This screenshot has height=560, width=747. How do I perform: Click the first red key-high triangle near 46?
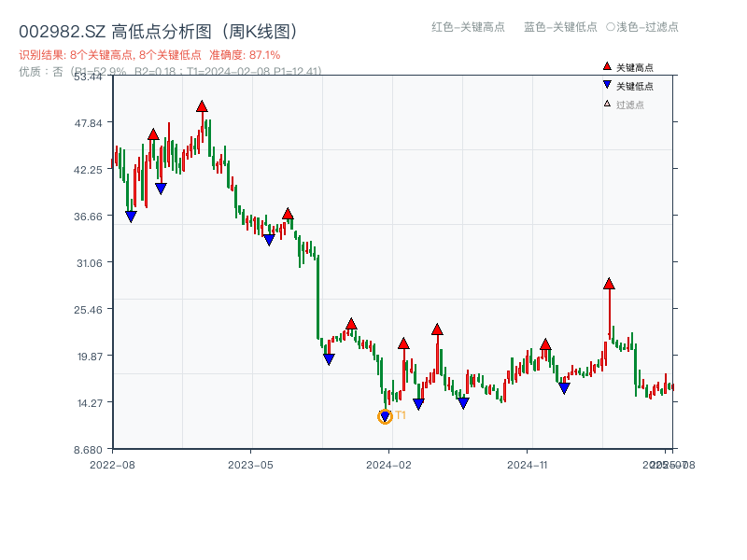(x=153, y=134)
